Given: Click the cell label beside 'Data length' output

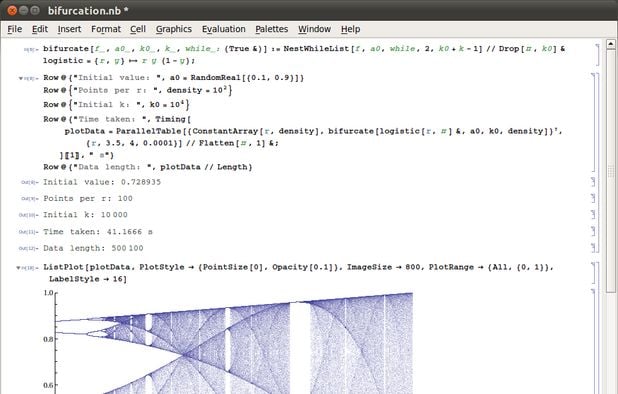Looking at the screenshot, I should tap(28, 249).
